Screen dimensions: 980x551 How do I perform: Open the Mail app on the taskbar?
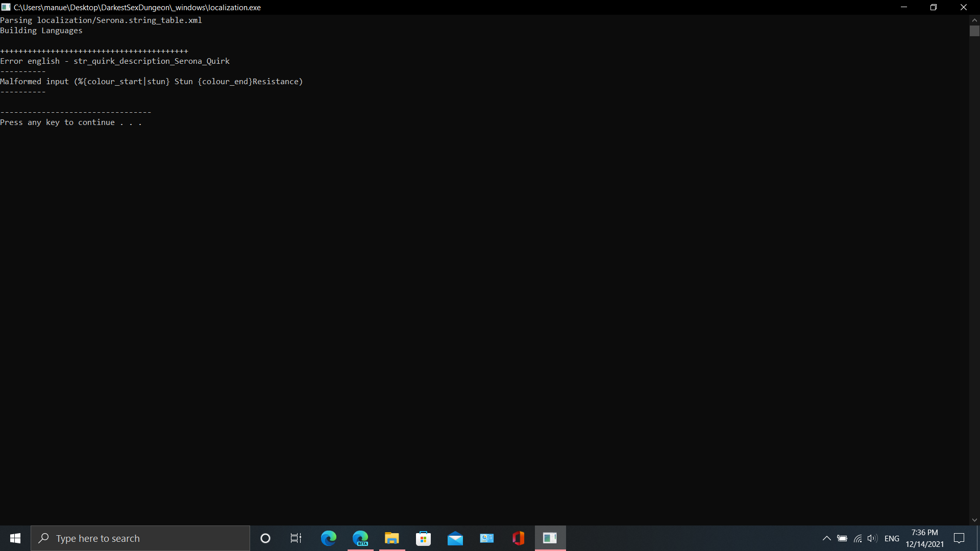tap(455, 538)
